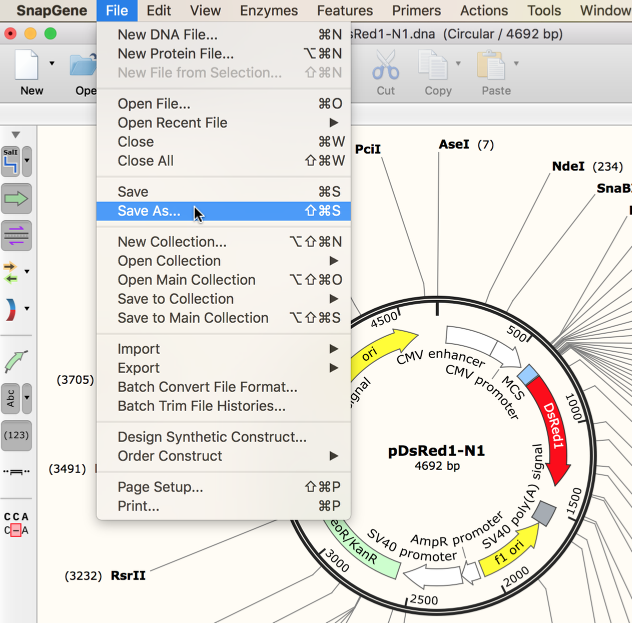632x623 pixels.
Task: Click the curved green arrow icon
Action: point(16,361)
